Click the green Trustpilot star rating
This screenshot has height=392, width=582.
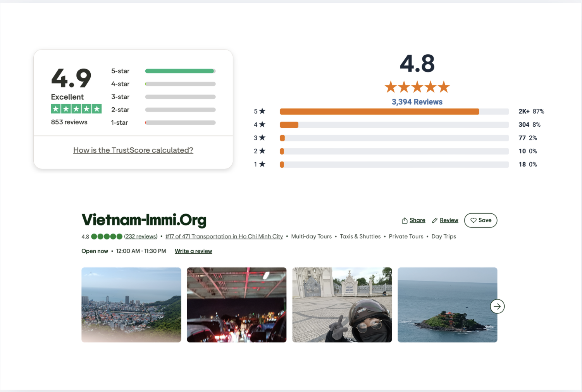[76, 109]
